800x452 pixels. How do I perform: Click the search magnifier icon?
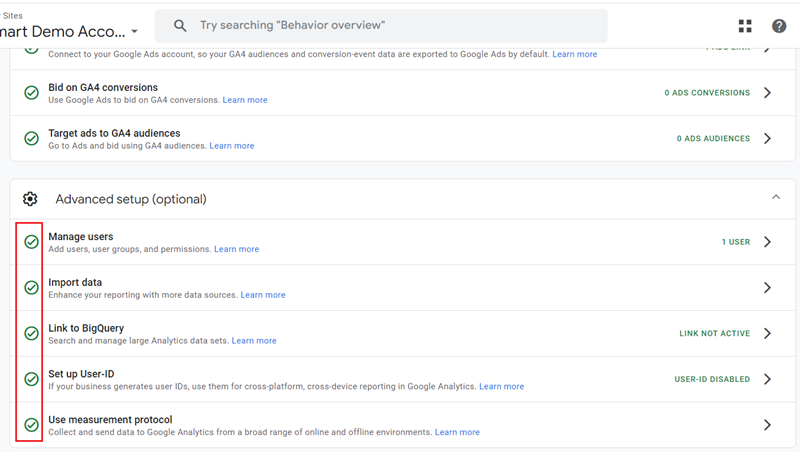tap(180, 26)
